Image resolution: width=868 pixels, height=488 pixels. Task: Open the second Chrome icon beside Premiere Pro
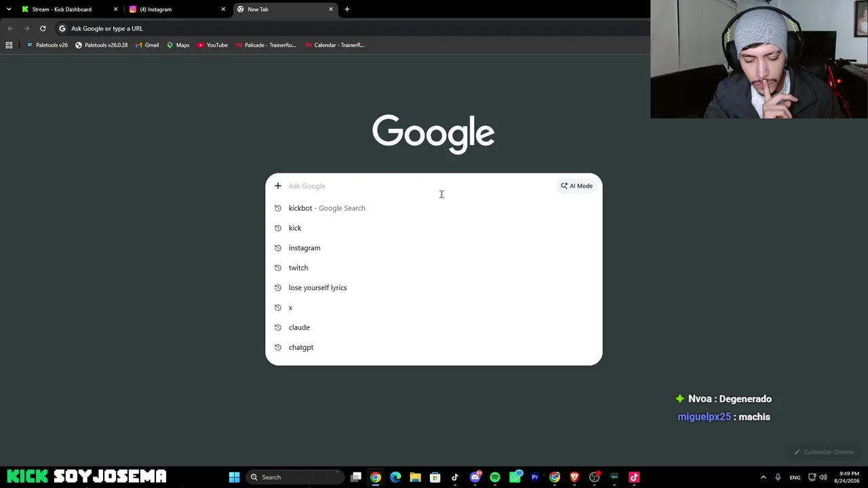[555, 477]
